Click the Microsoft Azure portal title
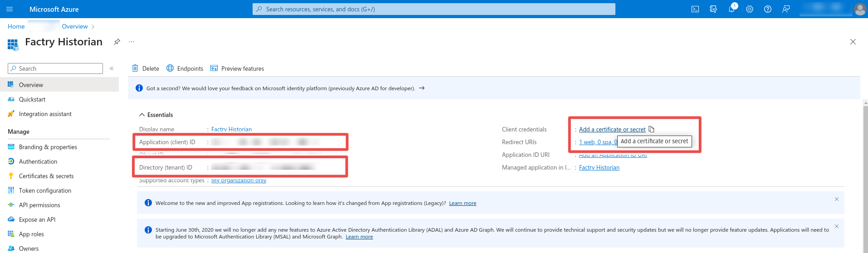 pyautogui.click(x=54, y=9)
